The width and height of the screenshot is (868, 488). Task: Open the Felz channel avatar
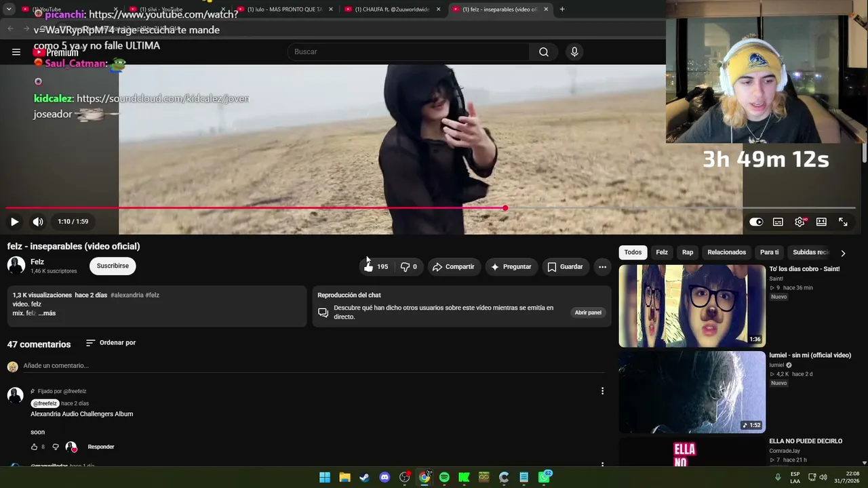click(x=16, y=266)
